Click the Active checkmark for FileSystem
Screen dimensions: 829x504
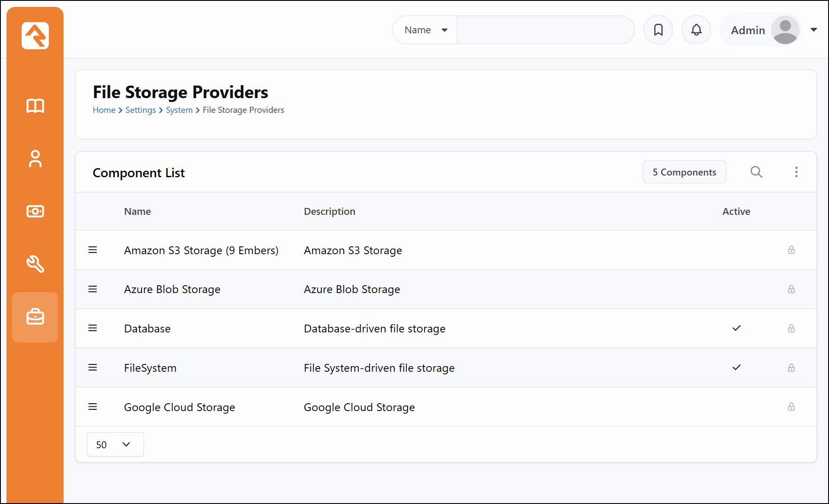point(737,367)
